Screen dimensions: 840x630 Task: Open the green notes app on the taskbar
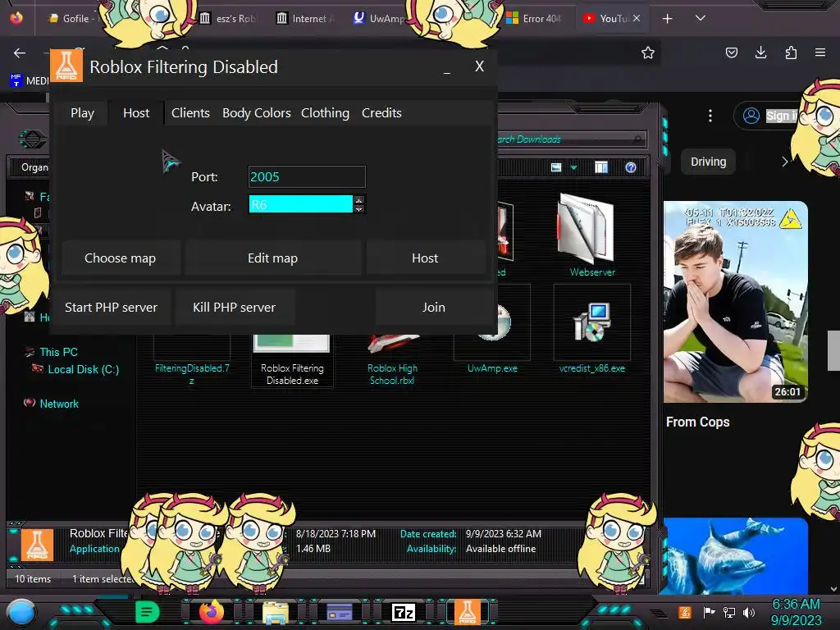pos(148,612)
